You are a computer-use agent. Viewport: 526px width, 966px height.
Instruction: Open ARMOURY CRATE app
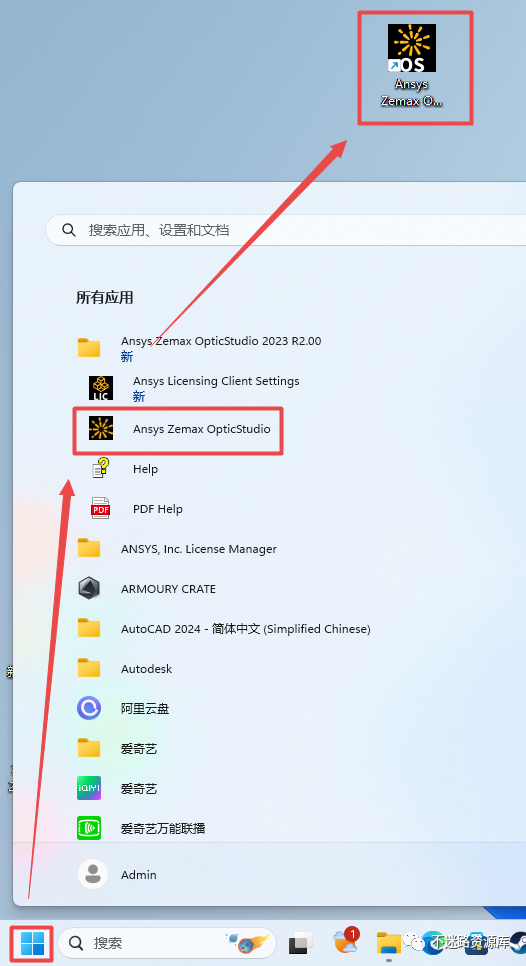[x=168, y=589]
